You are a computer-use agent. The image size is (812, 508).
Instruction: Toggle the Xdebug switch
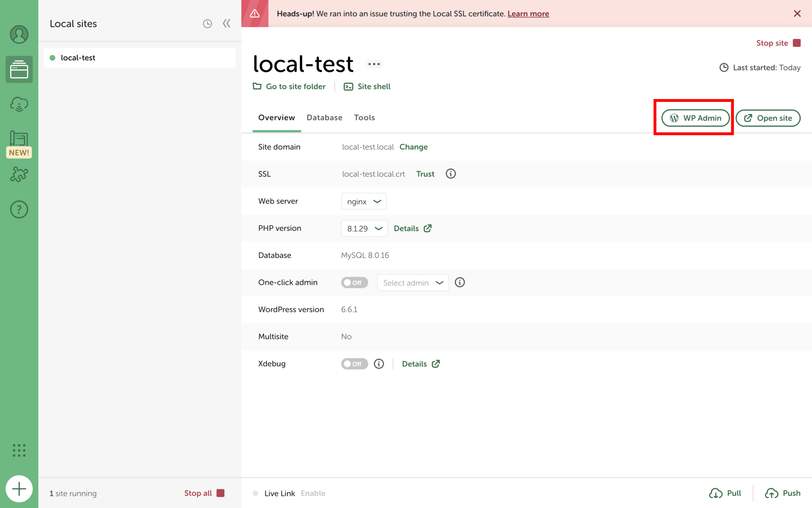pos(354,364)
